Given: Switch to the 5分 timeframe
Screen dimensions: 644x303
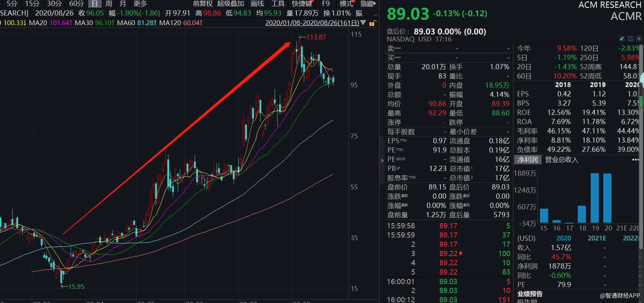Looking at the screenshot, I should (x=12, y=4).
